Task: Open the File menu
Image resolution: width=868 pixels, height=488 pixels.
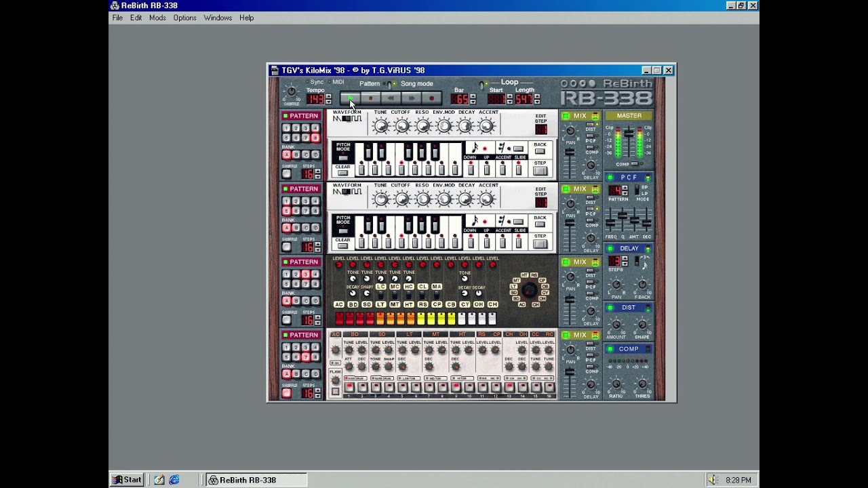Action: point(117,18)
